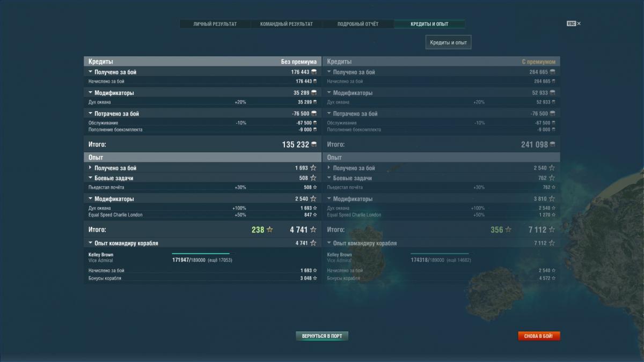Click star icon next to 4 741 total
This screenshot has width=644, height=362.
(313, 230)
